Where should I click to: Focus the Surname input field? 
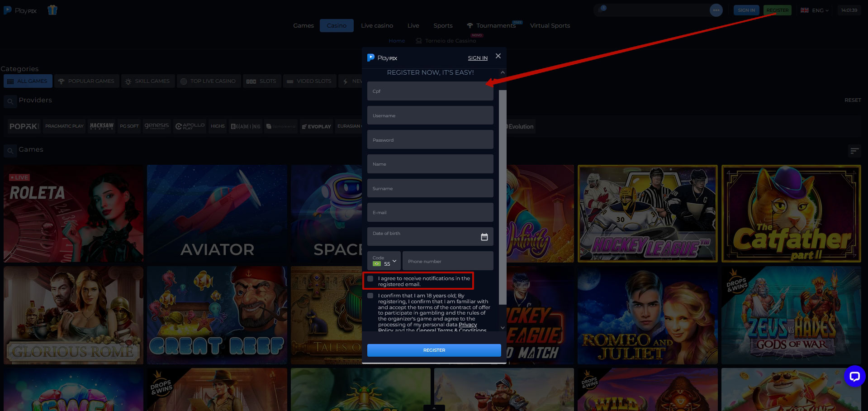tap(430, 188)
